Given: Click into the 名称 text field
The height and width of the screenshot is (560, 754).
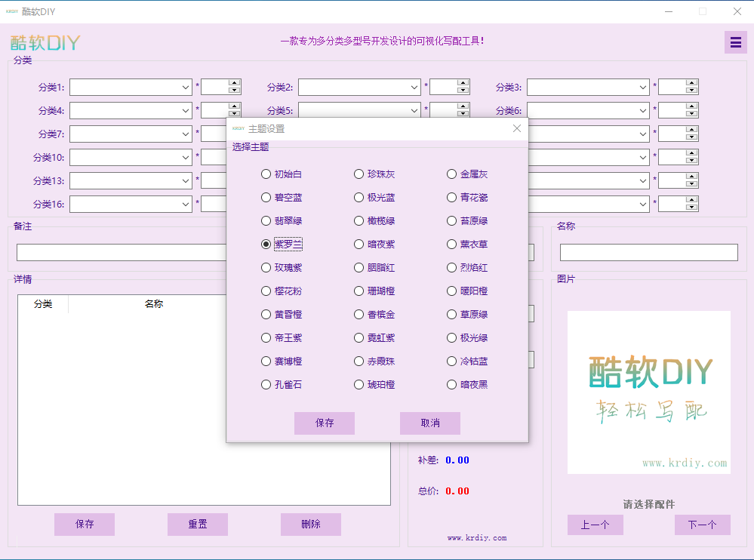Looking at the screenshot, I should tap(648, 253).
